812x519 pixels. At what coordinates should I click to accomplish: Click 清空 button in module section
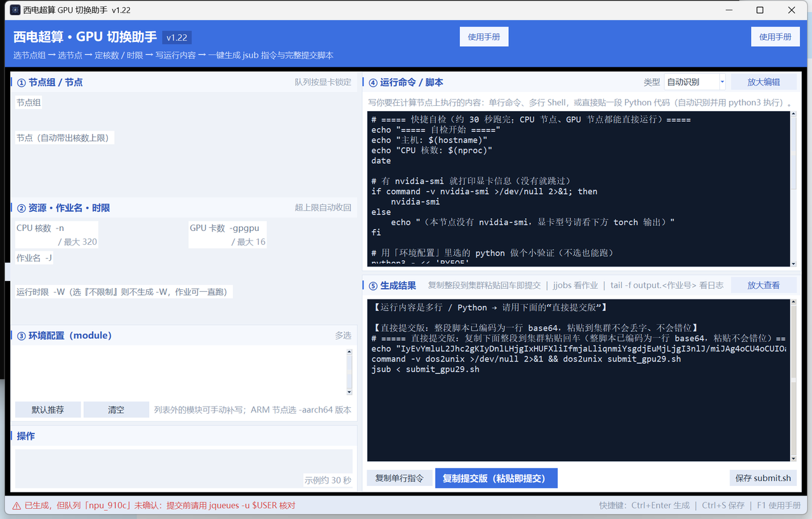[116, 410]
